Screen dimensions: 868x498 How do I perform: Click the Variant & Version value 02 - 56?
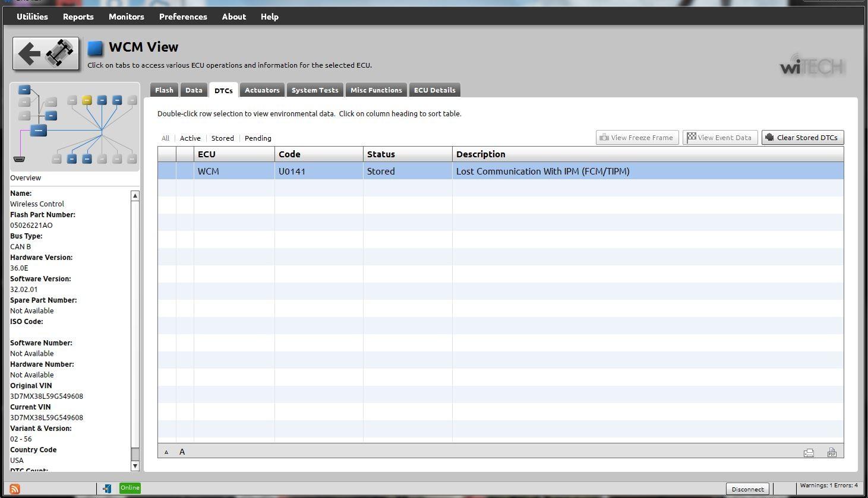tap(21, 439)
